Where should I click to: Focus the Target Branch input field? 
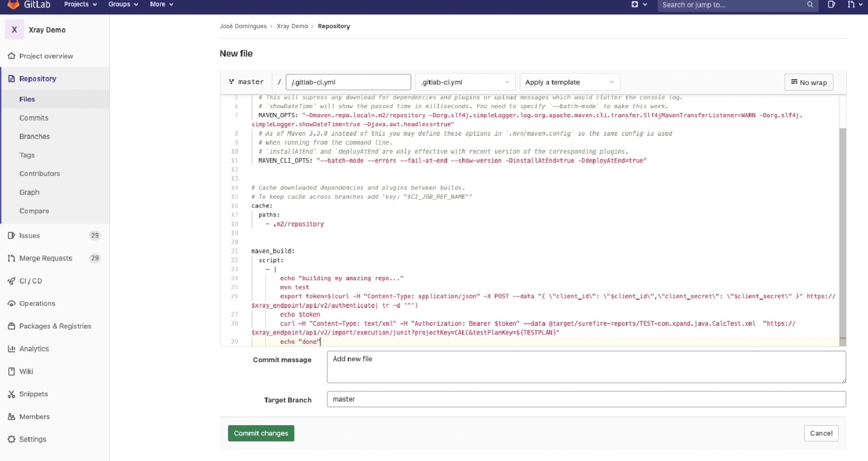click(586, 399)
